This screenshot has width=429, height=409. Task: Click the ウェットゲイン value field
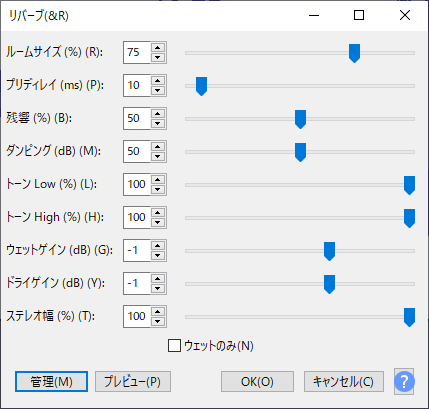click(x=137, y=250)
